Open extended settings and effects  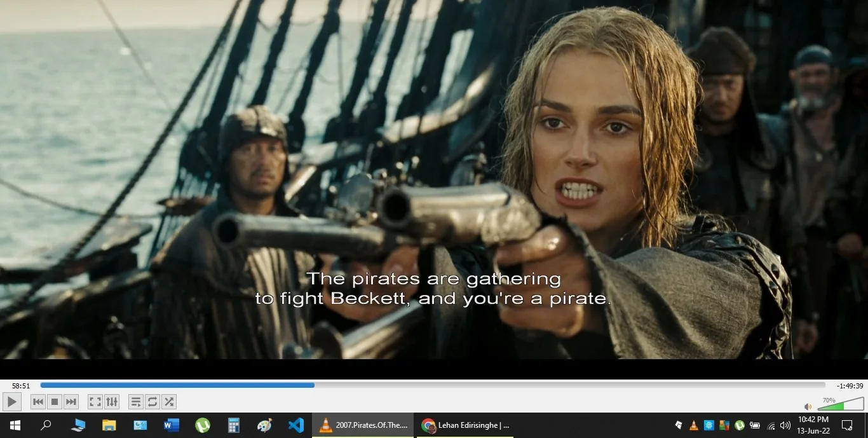click(x=112, y=402)
